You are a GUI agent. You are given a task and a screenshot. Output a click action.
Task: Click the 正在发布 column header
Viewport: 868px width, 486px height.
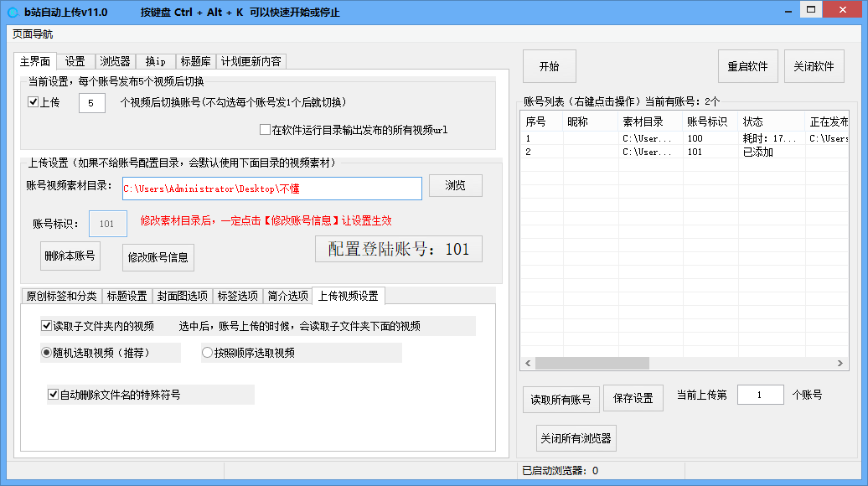pos(827,121)
